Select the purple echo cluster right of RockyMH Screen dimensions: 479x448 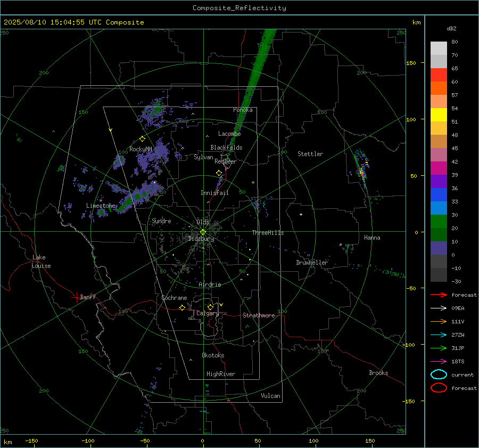[x=156, y=154]
